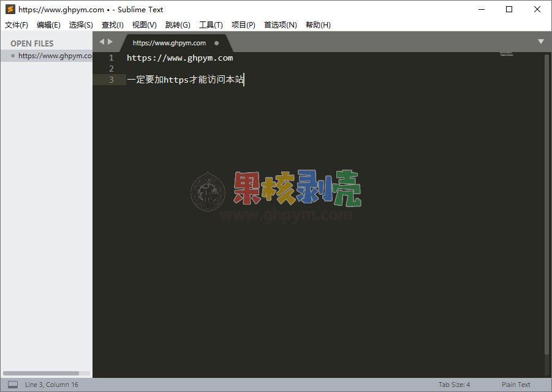Click line number 2 in gutter
Screen dimensions: 552x392
pyautogui.click(x=112, y=69)
